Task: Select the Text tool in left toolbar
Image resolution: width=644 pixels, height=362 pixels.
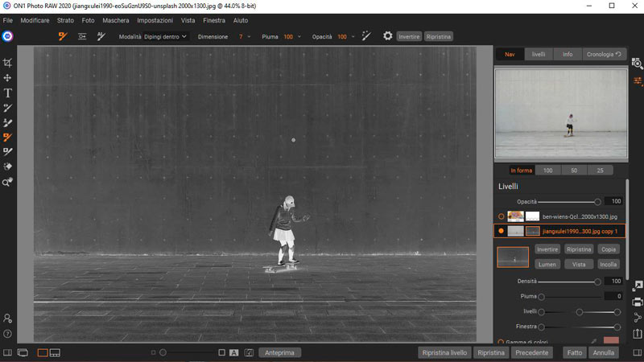Action: click(8, 93)
